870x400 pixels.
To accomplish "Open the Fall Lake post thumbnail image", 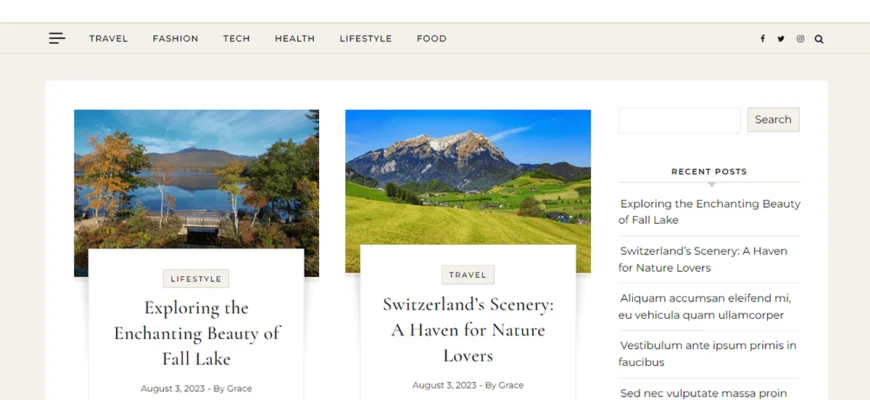I will [196, 179].
